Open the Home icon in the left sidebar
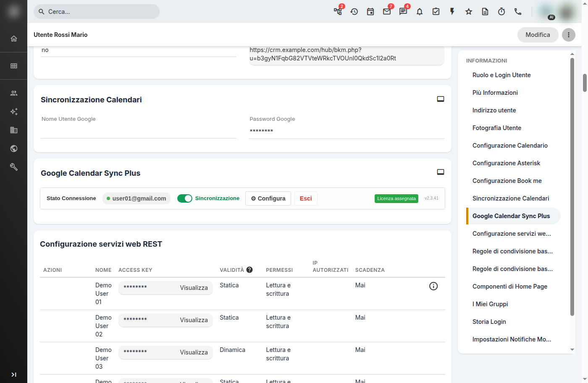The width and height of the screenshot is (588, 383). coord(14,39)
